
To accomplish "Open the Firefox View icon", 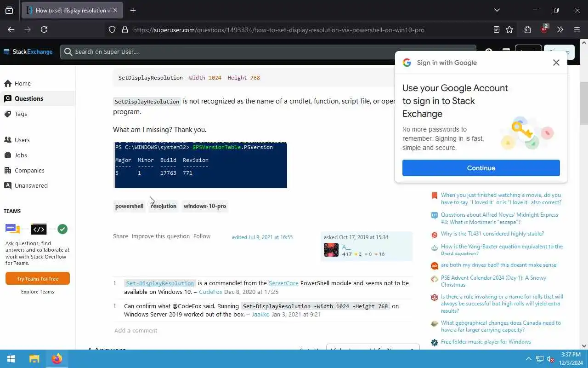I will click(x=9, y=10).
